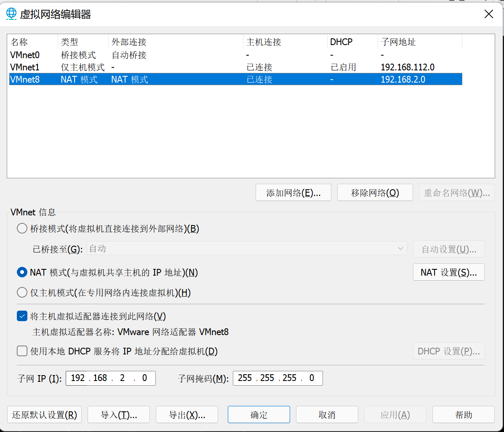Click the 子网 IP input field
The width and height of the screenshot is (504, 432).
pyautogui.click(x=111, y=378)
